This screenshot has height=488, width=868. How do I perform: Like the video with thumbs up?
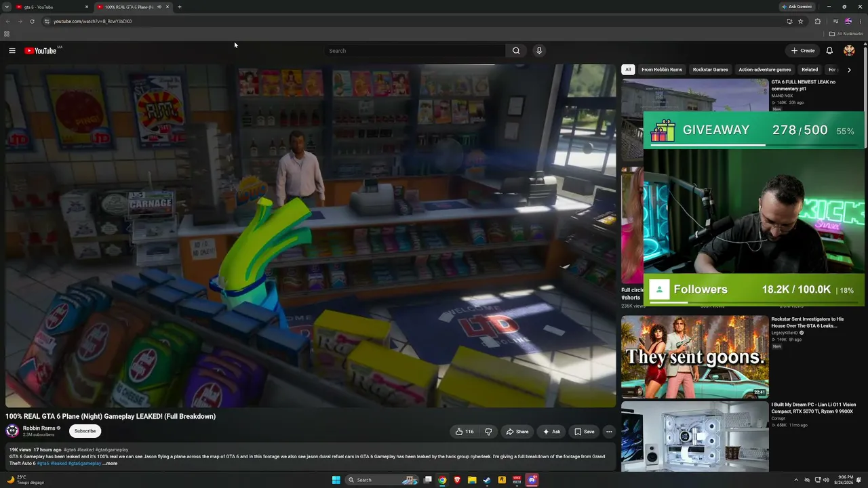[x=465, y=432]
